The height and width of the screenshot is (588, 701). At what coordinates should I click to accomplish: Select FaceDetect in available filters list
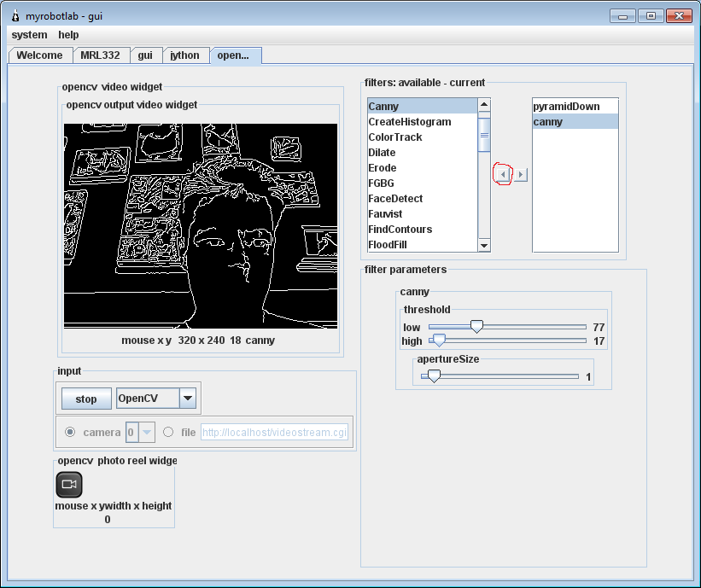[395, 199]
